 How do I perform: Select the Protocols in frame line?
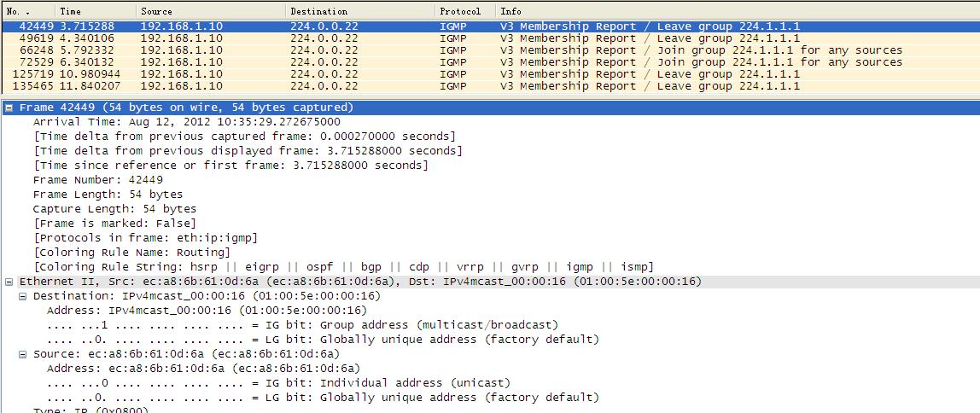point(145,238)
